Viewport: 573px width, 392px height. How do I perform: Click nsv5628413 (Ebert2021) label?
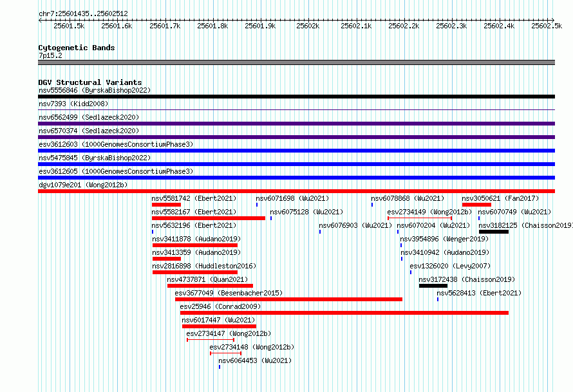[x=479, y=293]
